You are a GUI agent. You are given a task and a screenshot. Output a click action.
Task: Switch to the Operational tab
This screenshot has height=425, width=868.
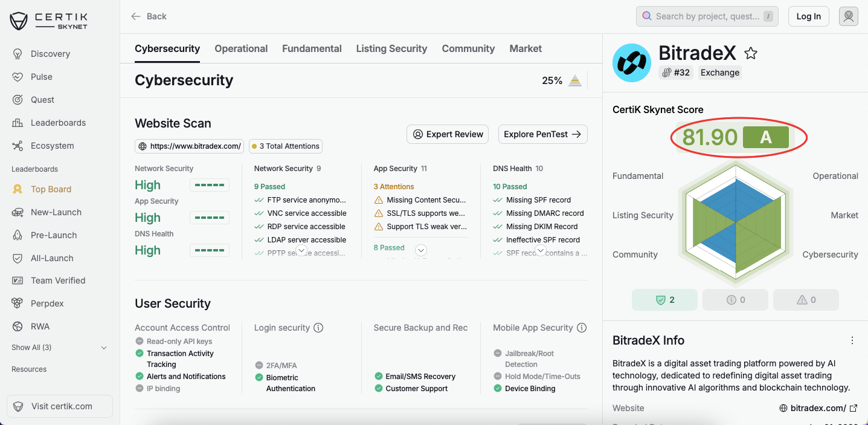click(240, 48)
